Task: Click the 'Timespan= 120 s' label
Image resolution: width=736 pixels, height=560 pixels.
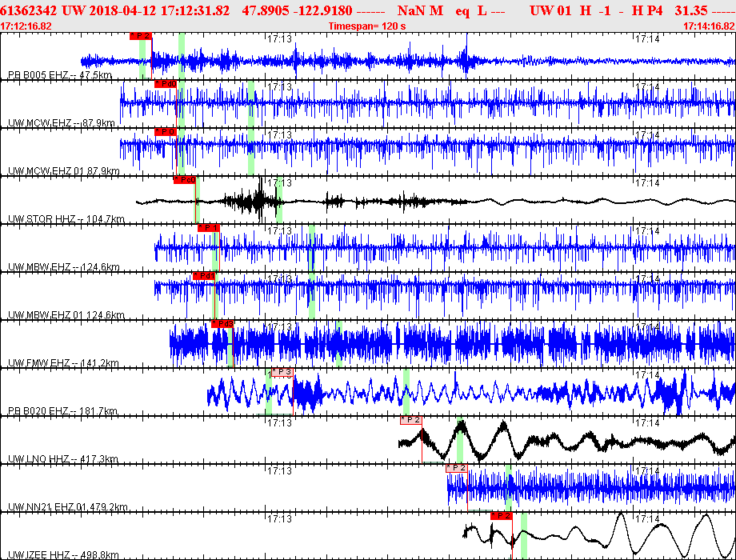Action: point(367,26)
